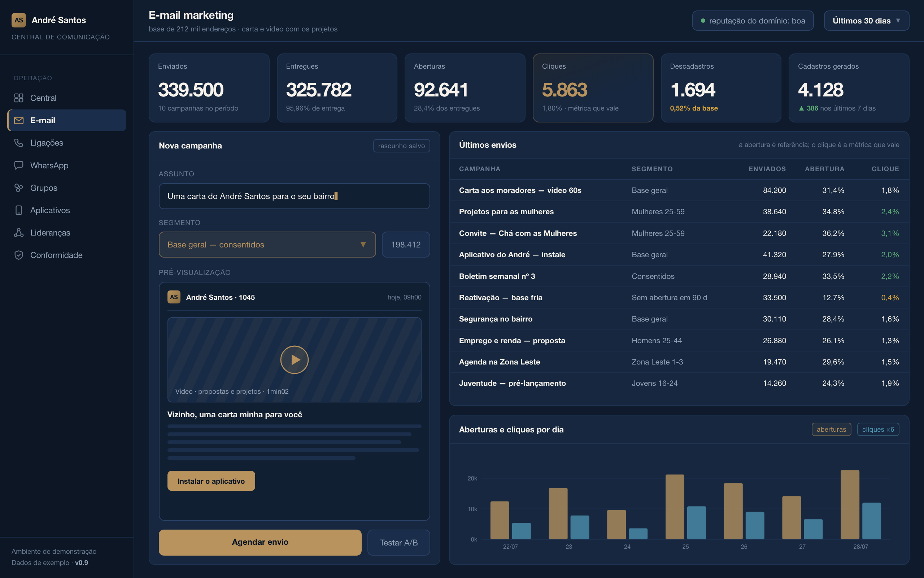
Task: Click the AS avatar beside André Santos
Action: (19, 20)
